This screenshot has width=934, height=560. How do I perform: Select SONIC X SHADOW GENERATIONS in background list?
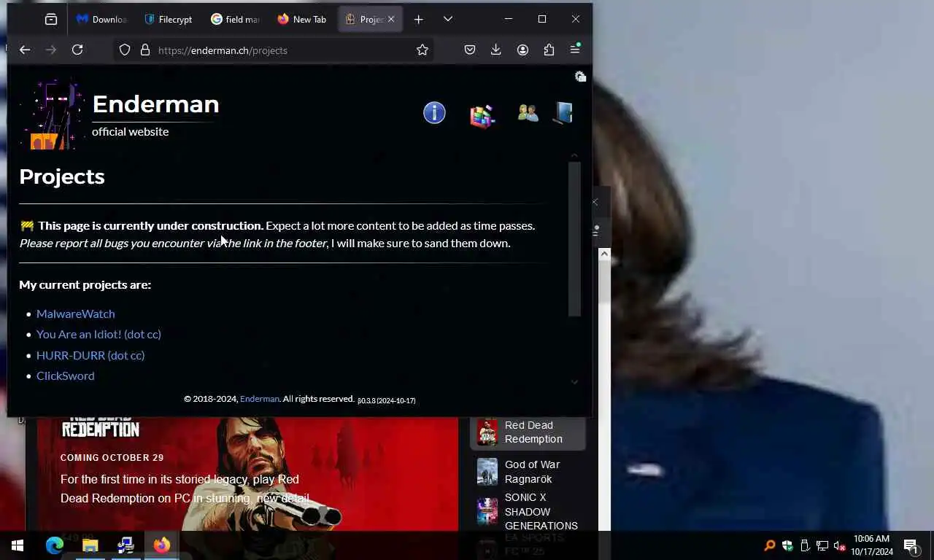click(x=528, y=511)
